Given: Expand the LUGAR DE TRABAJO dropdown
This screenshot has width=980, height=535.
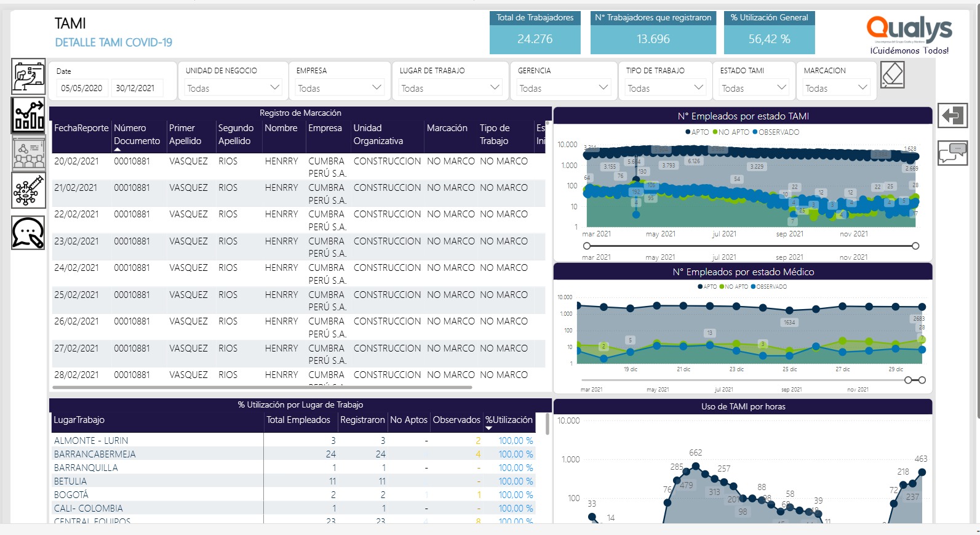Looking at the screenshot, I should coord(450,88).
